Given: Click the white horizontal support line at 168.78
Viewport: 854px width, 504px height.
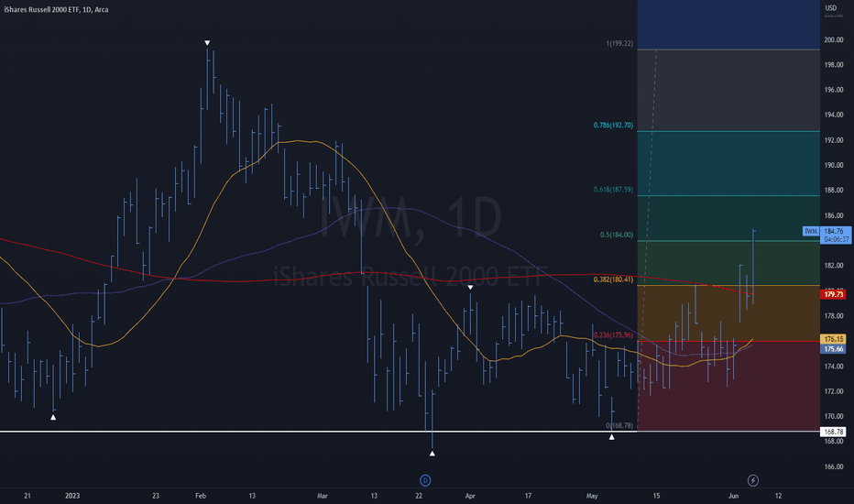Looking at the screenshot, I should coord(318,432).
